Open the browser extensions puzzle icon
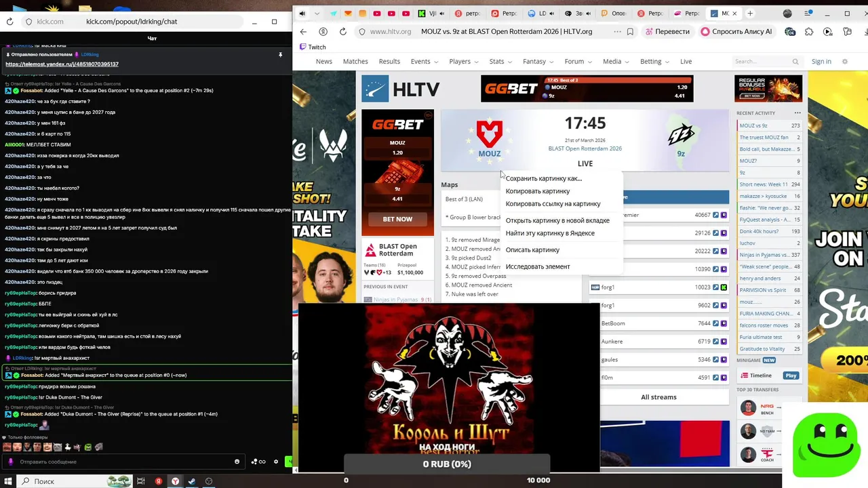This screenshot has height=488, width=868. 809,31
